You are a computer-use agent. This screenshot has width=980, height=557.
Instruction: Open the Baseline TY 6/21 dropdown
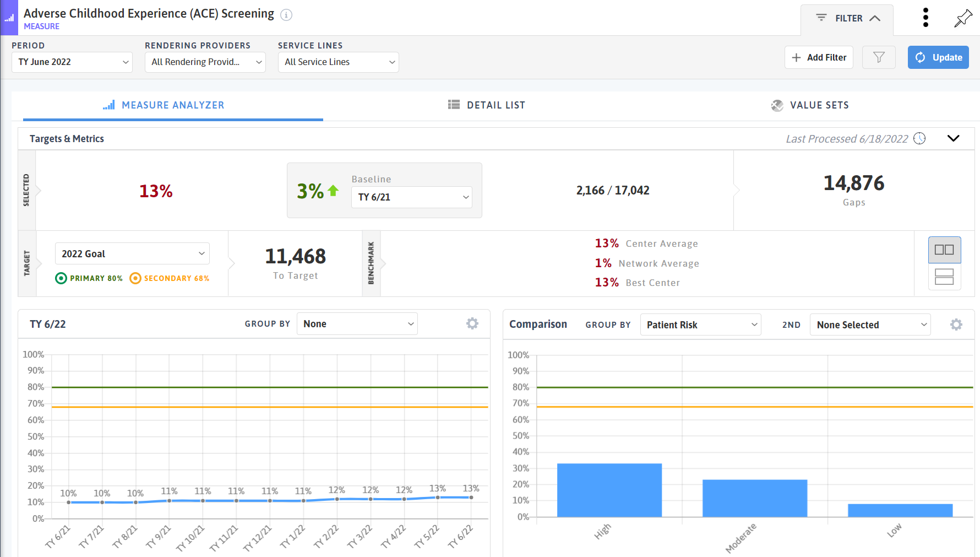412,197
